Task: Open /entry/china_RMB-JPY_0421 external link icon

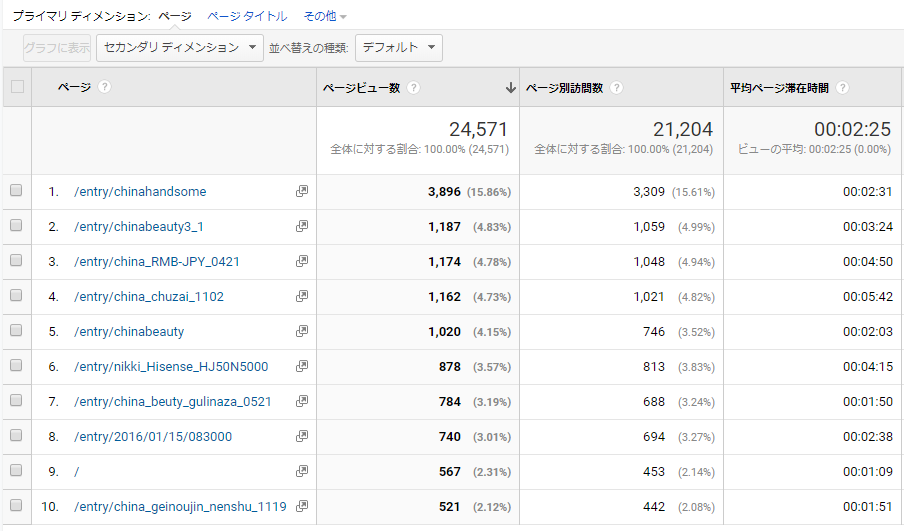Action: click(x=302, y=261)
